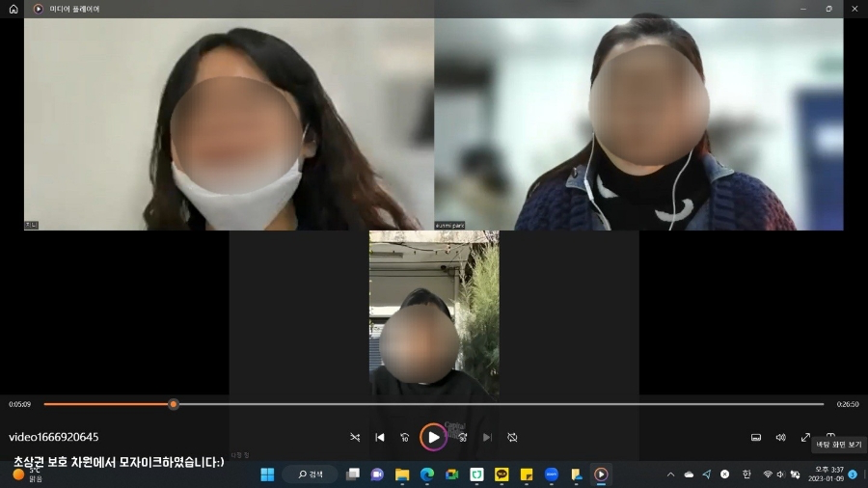Screen dimensions: 868x488
Task: Open the volume control
Action: tap(780, 437)
